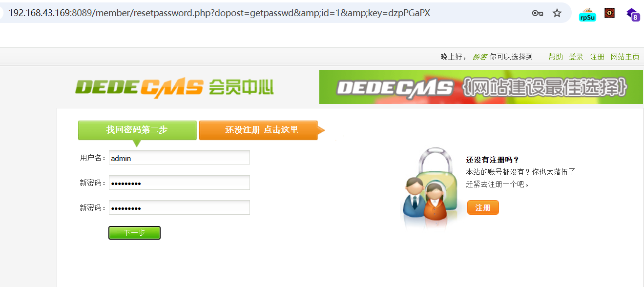
Task: Click the padlock and users illustration
Action: pos(431,188)
